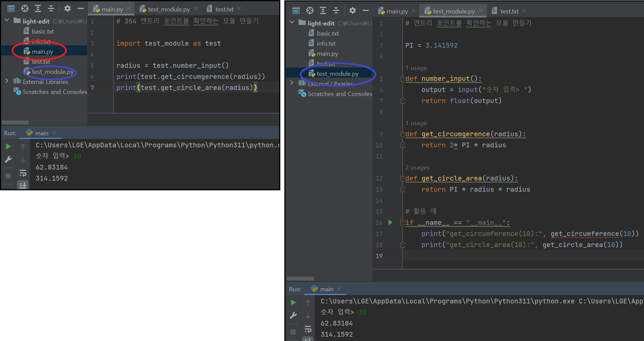Click gutter run arrow at line 16
Viewport: 644px width, 341px height.
390,222
